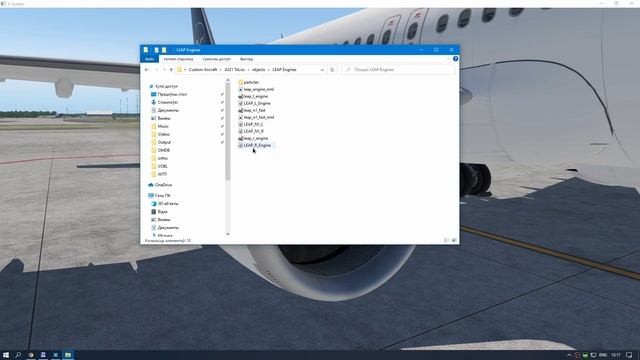Screen dimensions: 640x360
Task: Open the Share ribbon tab
Action: (x=217, y=59)
